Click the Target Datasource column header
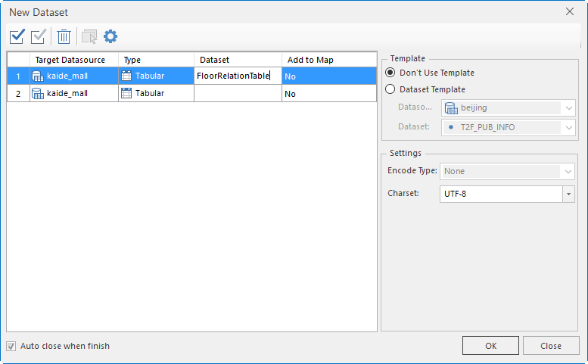This screenshot has height=364, width=588. tap(75, 60)
